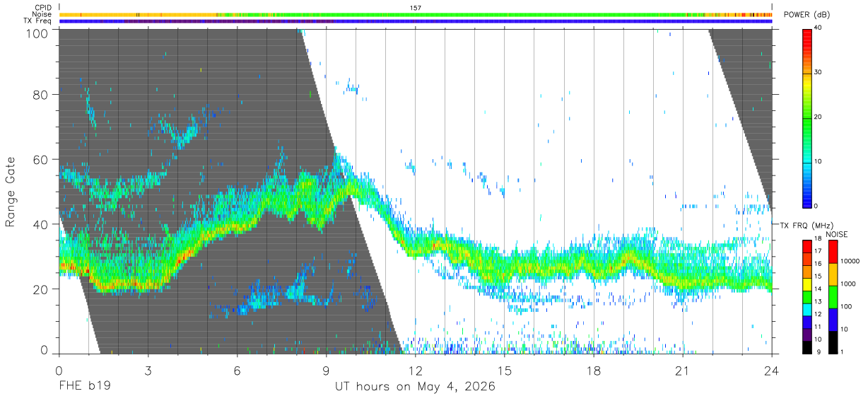Click the "Noise" row label at top left

[42, 14]
